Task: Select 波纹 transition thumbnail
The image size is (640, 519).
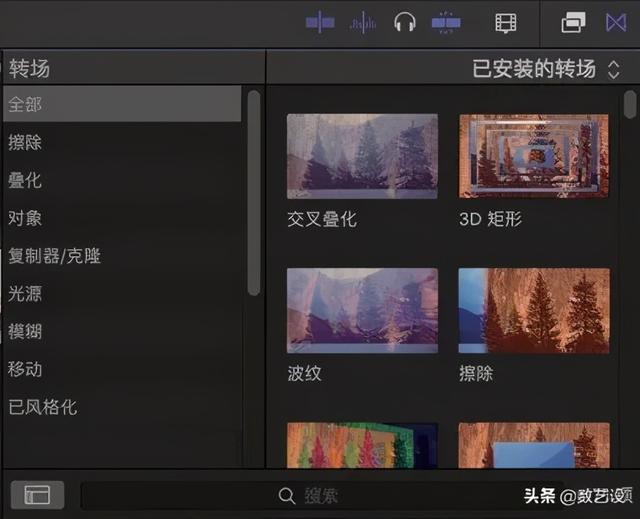Action: coord(362,311)
